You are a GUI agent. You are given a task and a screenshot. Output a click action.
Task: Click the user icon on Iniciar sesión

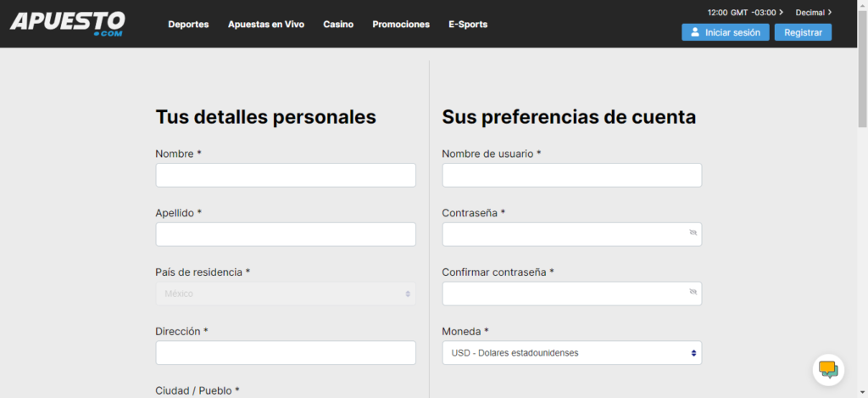tap(695, 32)
